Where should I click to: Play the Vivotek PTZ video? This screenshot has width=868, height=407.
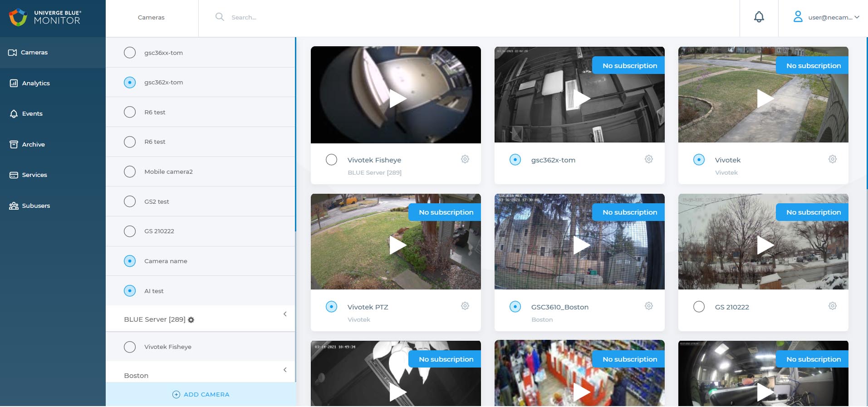397,245
